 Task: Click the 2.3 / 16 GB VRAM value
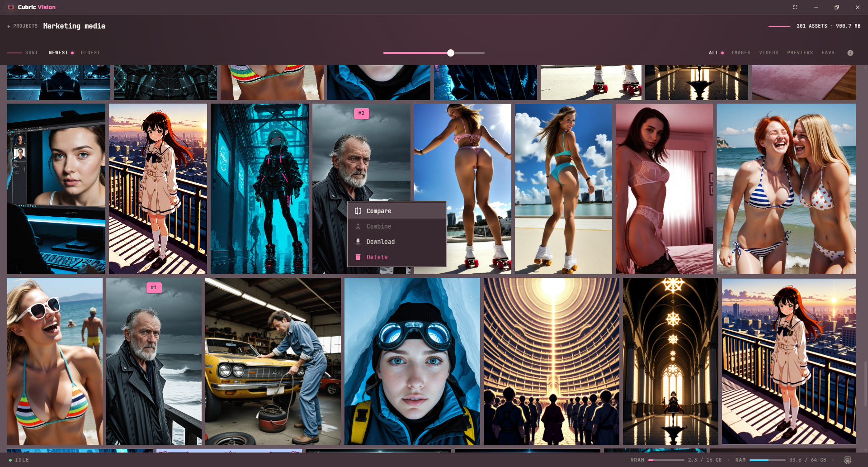(x=705, y=460)
